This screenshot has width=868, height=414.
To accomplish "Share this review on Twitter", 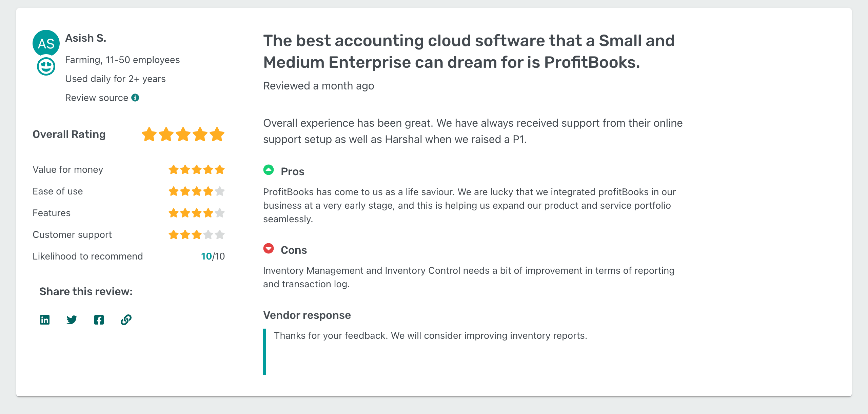I will (72, 319).
